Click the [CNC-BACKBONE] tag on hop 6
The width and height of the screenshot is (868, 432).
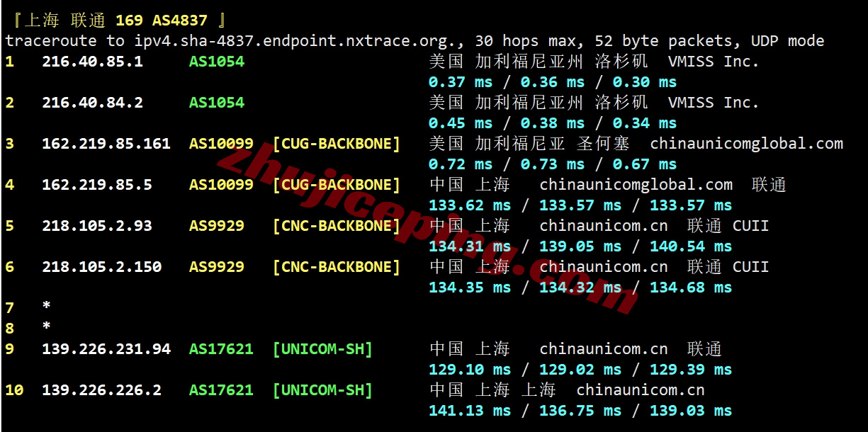coord(337,267)
